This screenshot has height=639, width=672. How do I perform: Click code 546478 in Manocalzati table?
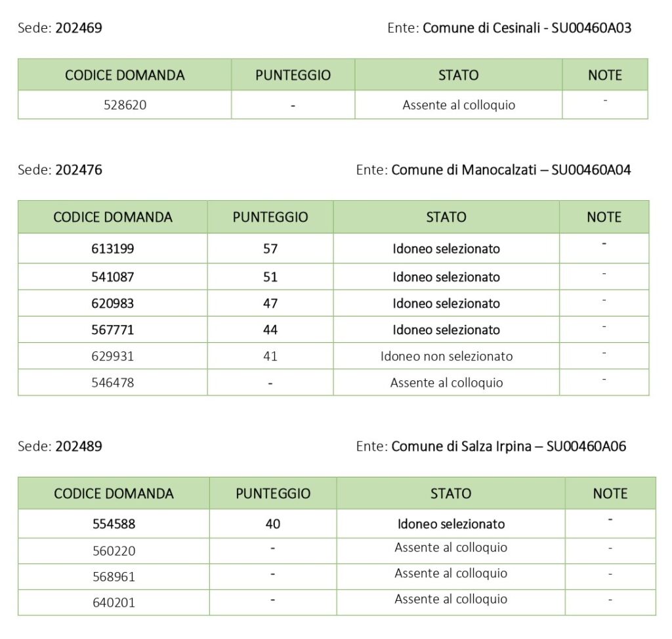click(x=112, y=382)
